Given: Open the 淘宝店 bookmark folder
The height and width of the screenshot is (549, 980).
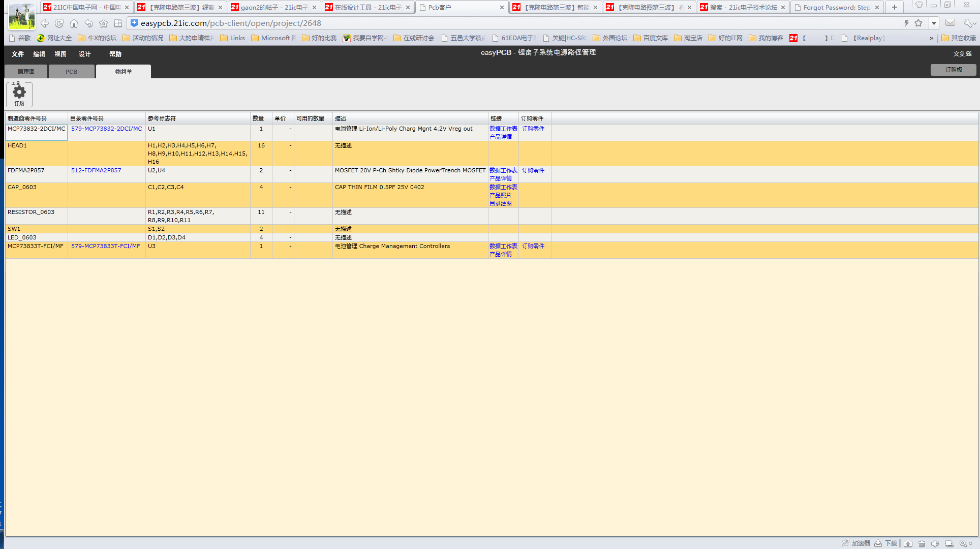Looking at the screenshot, I should [688, 38].
